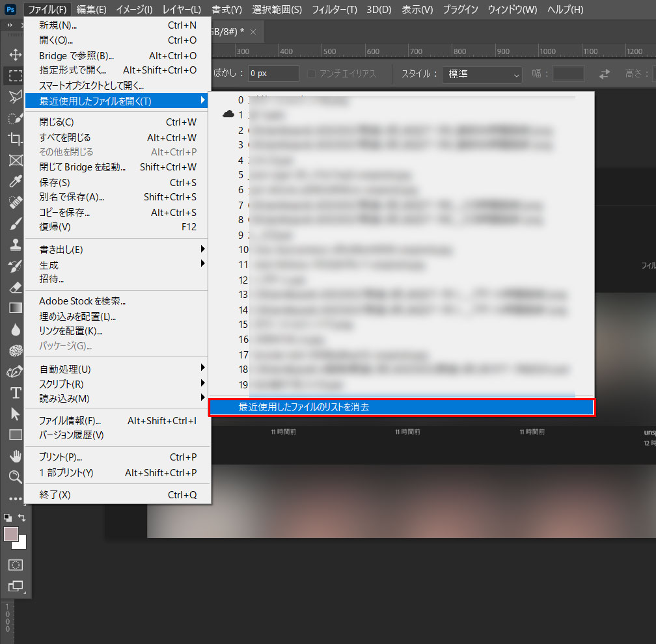This screenshot has width=656, height=644.
Task: Reset to default foreground and background colors
Action: (7, 517)
